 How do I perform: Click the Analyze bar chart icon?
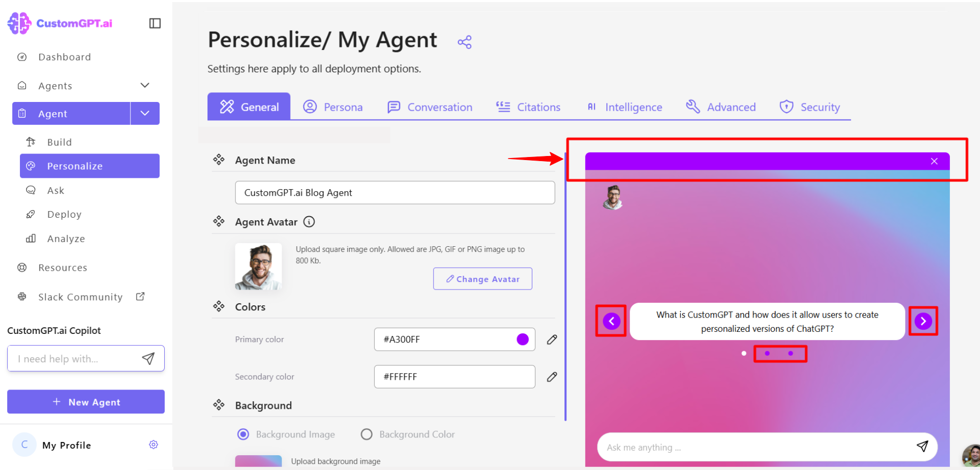pyautogui.click(x=31, y=239)
